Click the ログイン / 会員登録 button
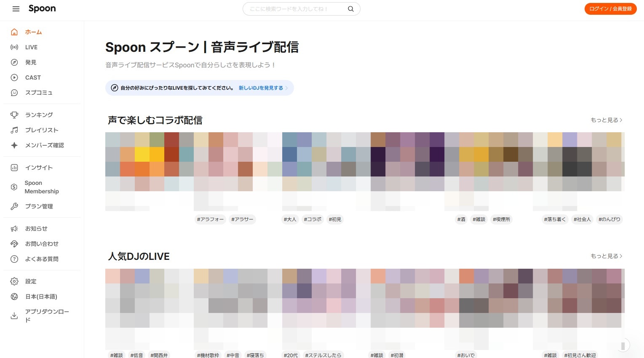644x358 pixels. tap(610, 9)
